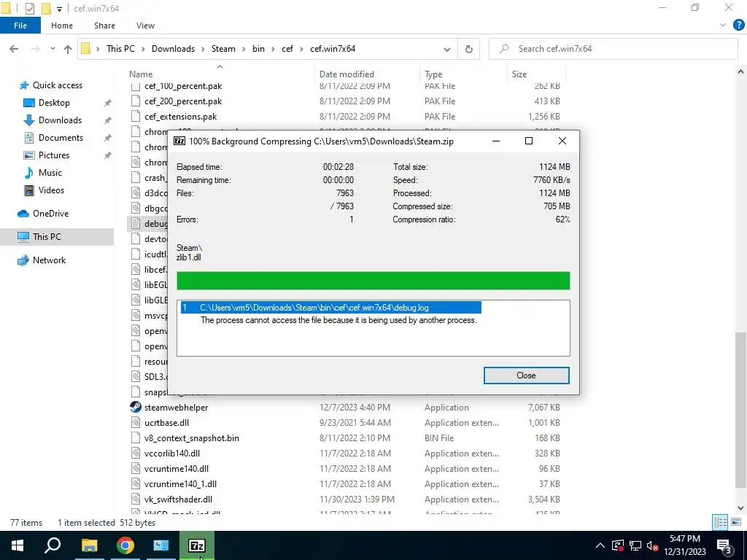Select This PC in address breadcrumb
The width and height of the screenshot is (747, 560).
coord(120,49)
